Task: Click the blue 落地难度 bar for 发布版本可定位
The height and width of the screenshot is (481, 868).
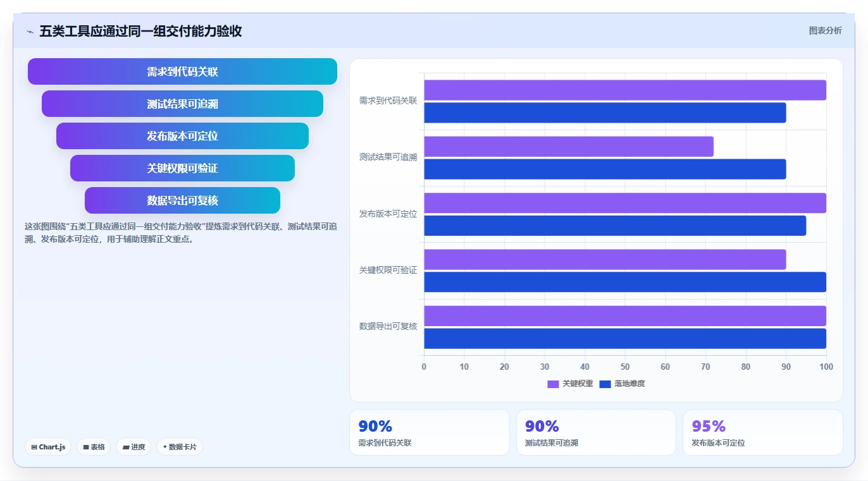Action: (615, 226)
